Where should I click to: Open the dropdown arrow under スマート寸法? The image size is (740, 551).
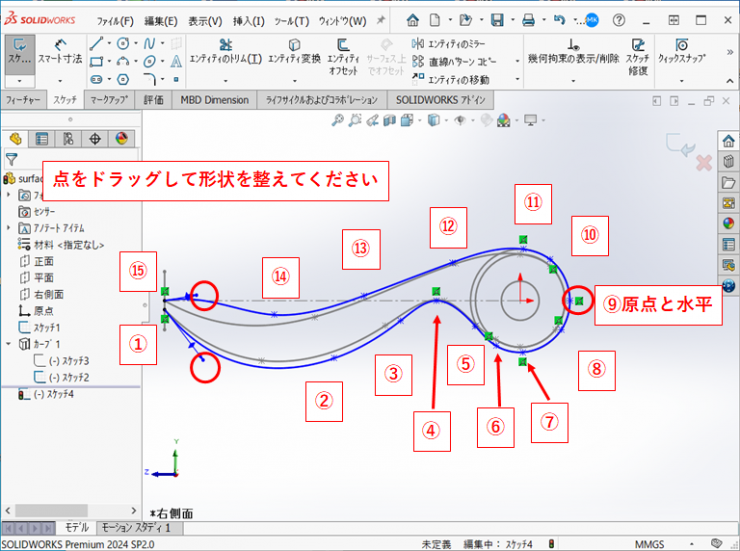click(59, 80)
